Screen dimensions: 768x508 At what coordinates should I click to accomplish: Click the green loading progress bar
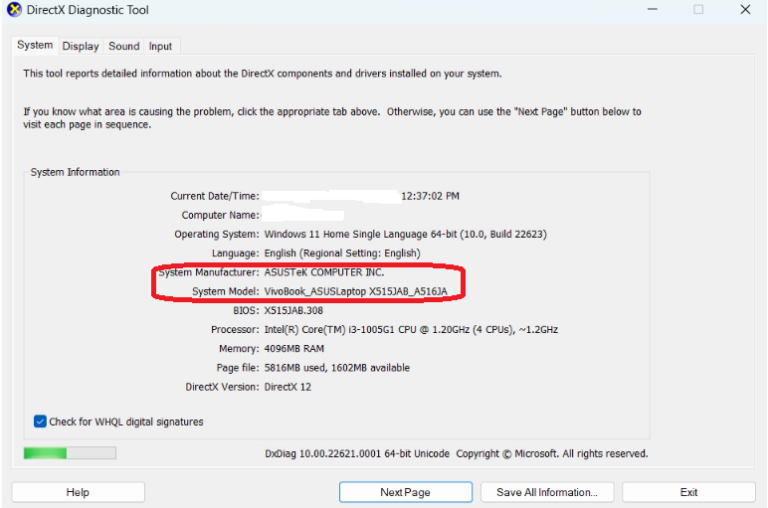(x=70, y=453)
